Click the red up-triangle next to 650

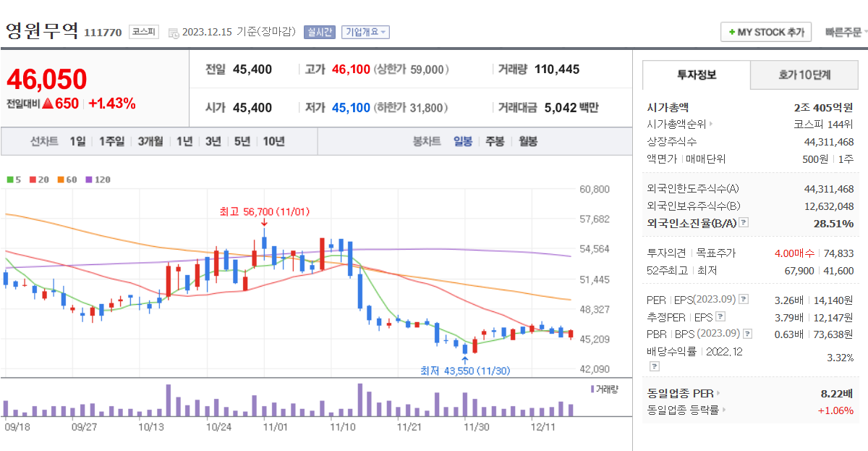click(x=48, y=104)
